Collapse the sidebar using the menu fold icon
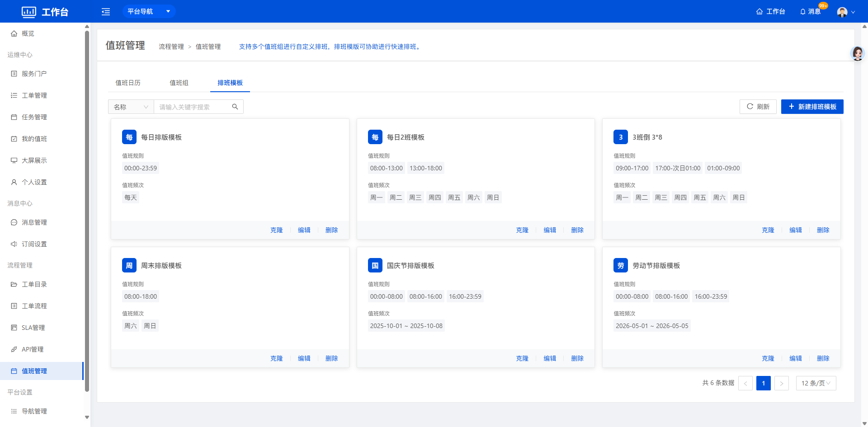 coord(106,12)
